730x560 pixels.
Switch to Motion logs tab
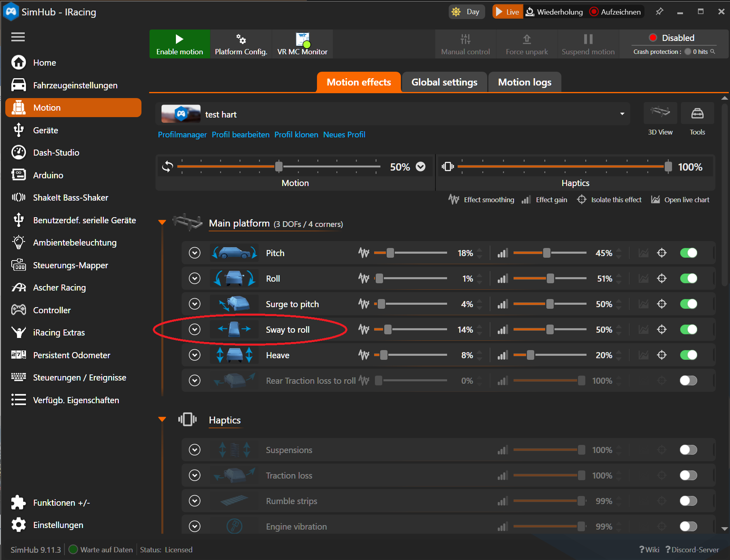click(x=524, y=82)
